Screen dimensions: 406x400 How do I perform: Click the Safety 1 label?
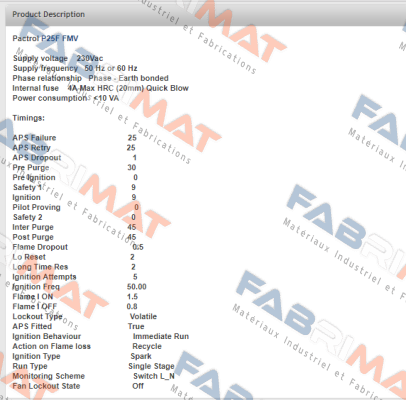(x=27, y=187)
